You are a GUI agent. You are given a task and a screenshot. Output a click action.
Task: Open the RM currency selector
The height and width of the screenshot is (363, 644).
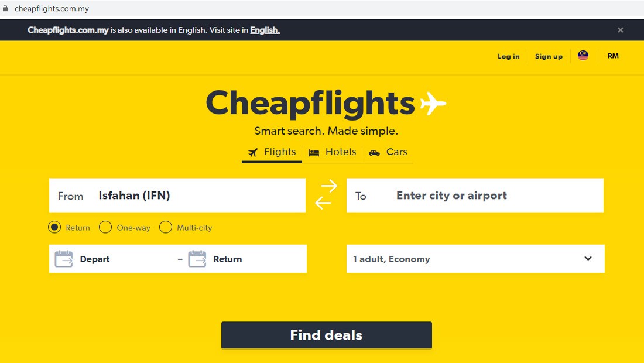pos(613,56)
